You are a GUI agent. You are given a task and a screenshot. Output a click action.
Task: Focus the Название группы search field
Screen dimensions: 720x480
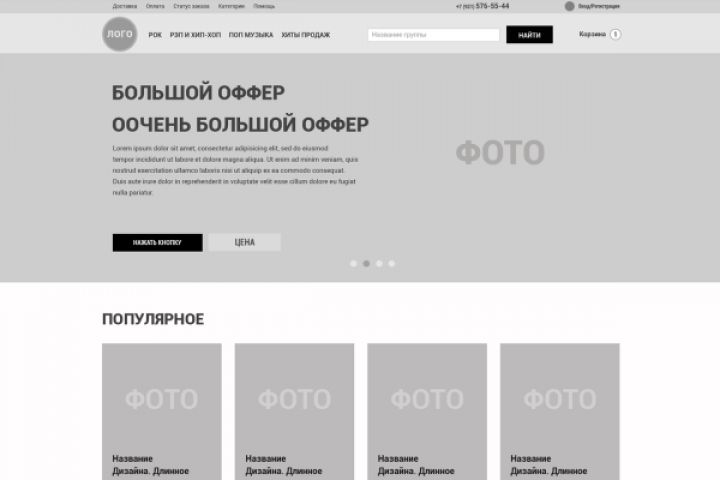[x=433, y=34]
